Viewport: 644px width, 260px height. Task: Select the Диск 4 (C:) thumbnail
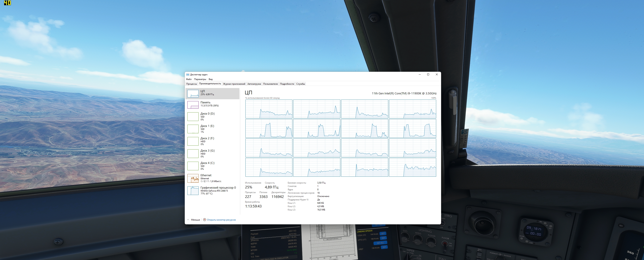(193, 166)
